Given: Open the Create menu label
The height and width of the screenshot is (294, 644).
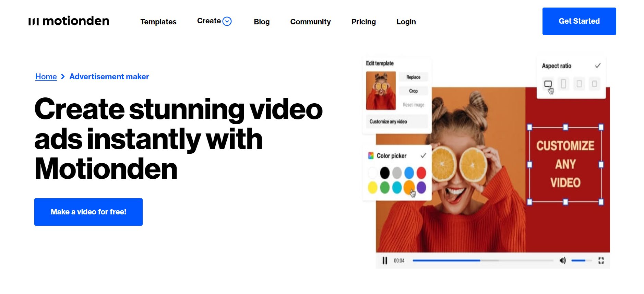Looking at the screenshot, I should click(209, 21).
